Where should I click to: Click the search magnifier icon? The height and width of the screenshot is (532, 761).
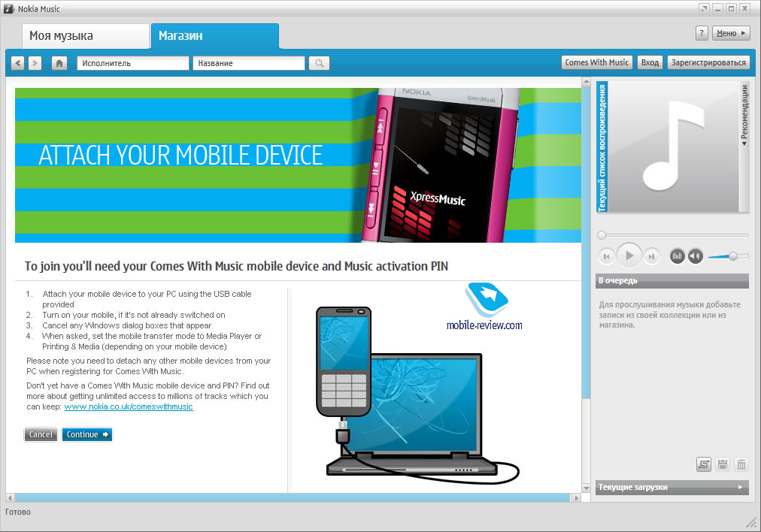coord(319,63)
